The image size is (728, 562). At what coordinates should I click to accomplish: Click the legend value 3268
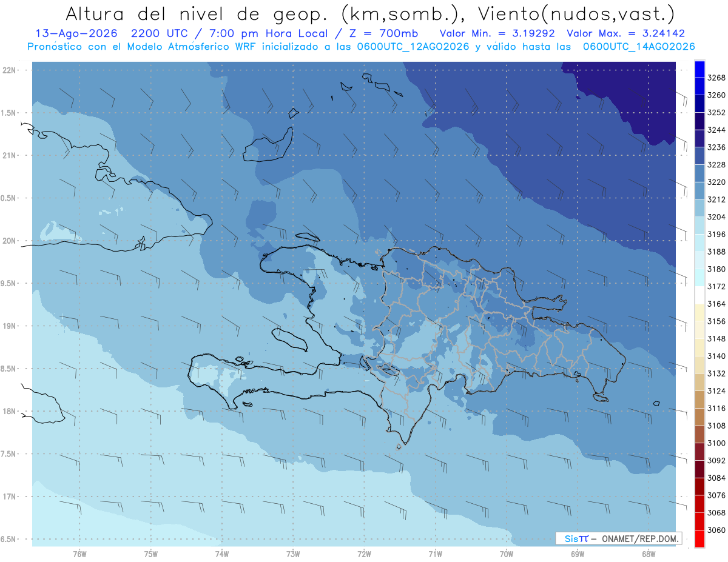(716, 78)
